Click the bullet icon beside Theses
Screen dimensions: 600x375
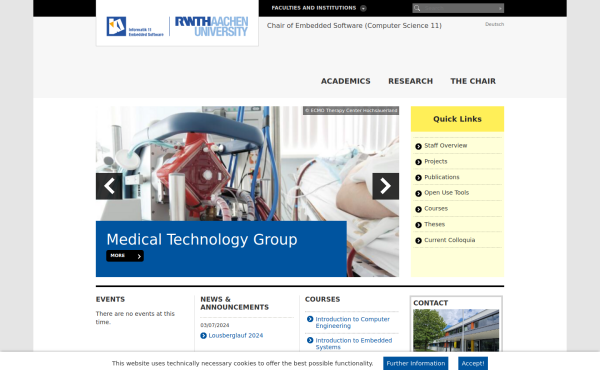click(418, 225)
